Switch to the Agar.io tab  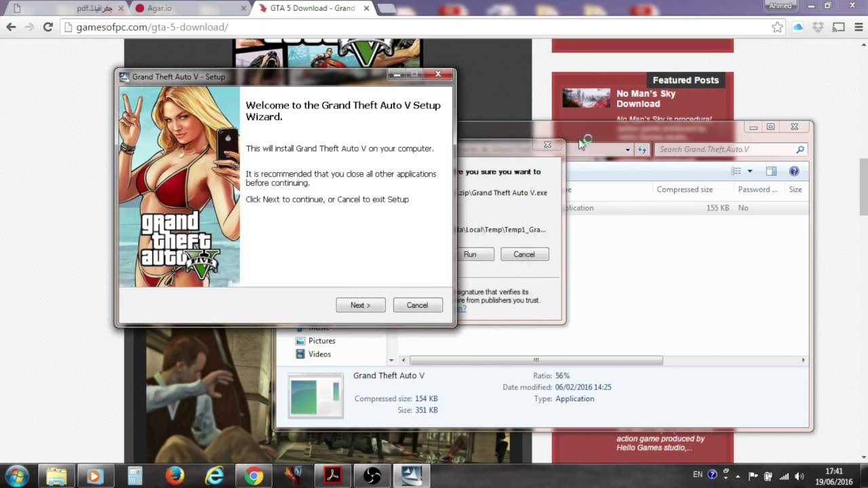(189, 8)
